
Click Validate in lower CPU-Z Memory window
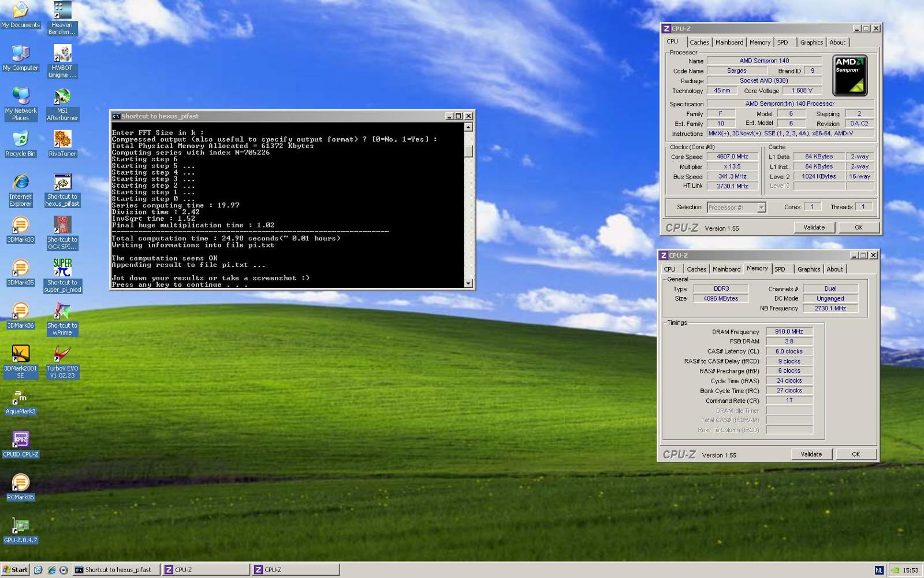811,454
